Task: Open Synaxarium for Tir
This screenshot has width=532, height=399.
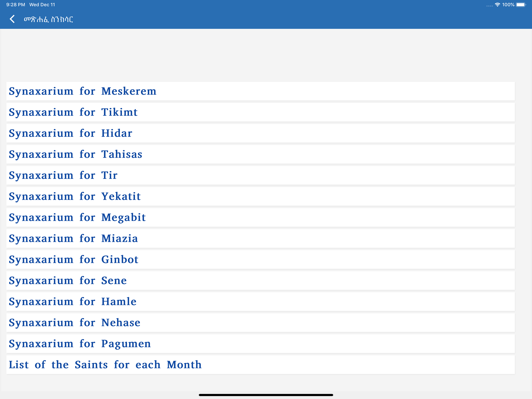Action: click(261, 175)
